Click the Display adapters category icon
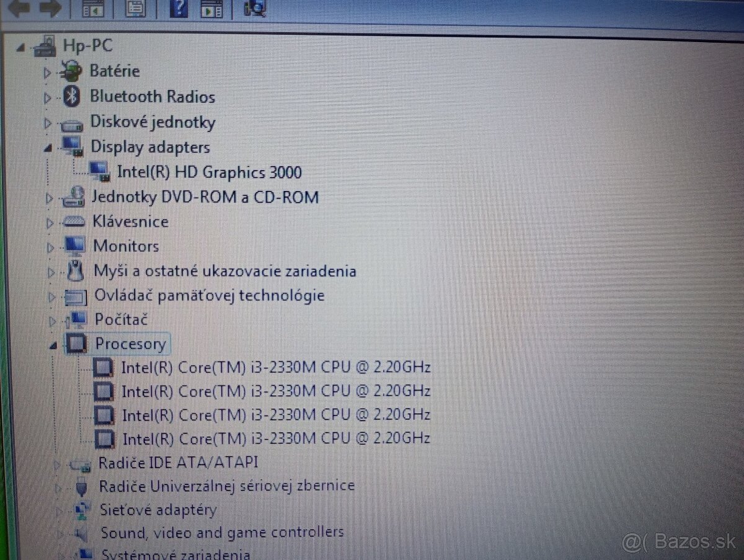 pyautogui.click(x=73, y=147)
